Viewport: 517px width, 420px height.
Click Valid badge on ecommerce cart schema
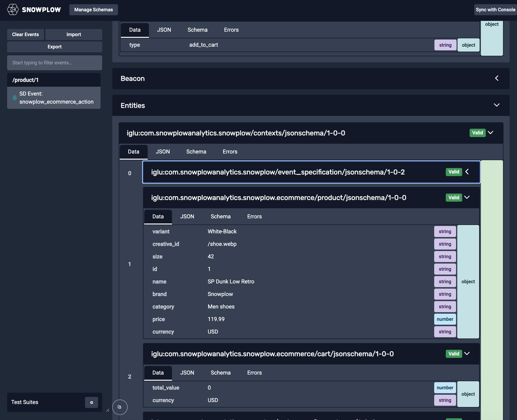[454, 354]
